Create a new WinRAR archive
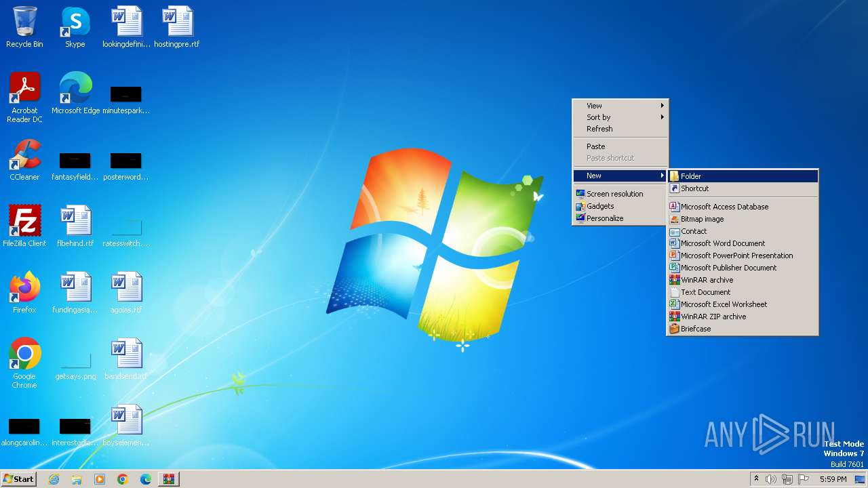868x488 pixels. click(743, 280)
